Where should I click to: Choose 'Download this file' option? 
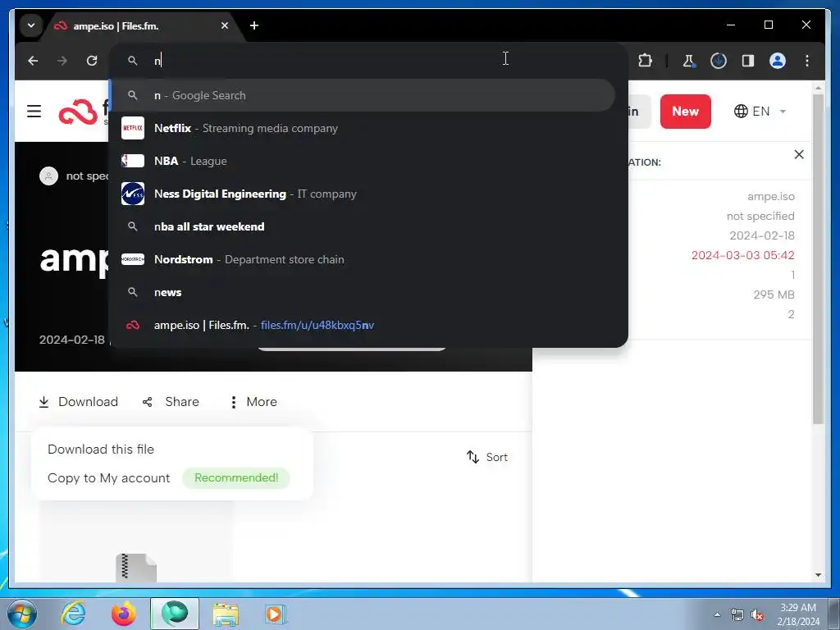pyautogui.click(x=101, y=449)
